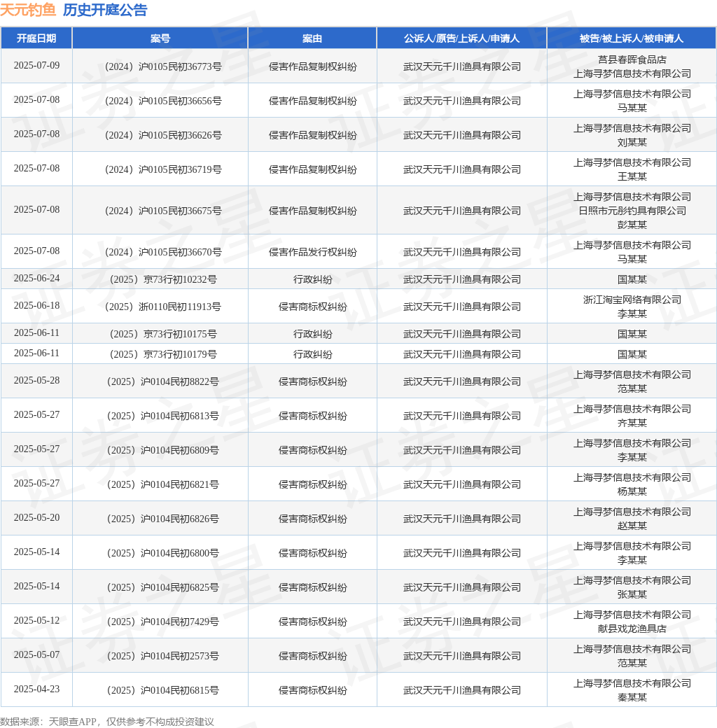This screenshot has width=717, height=728.
Task: Click the 数据来源 天眼查APP footer note
Action: [x=107, y=722]
